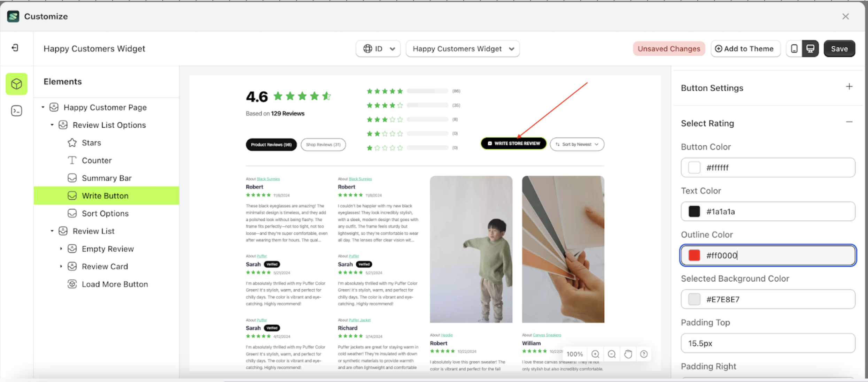Switch preview to mobile view
This screenshot has height=382, width=868.
[795, 48]
